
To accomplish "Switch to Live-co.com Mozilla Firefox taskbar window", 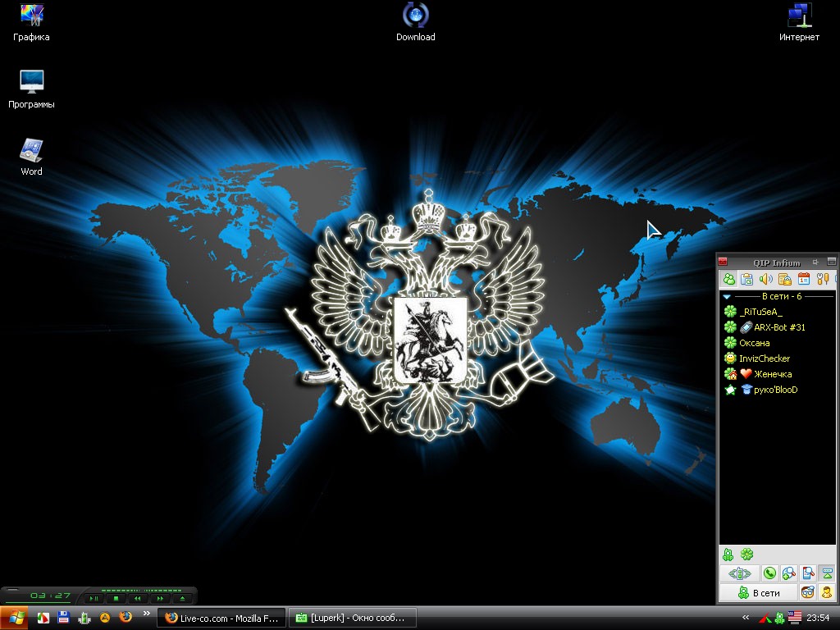I will pos(222,618).
